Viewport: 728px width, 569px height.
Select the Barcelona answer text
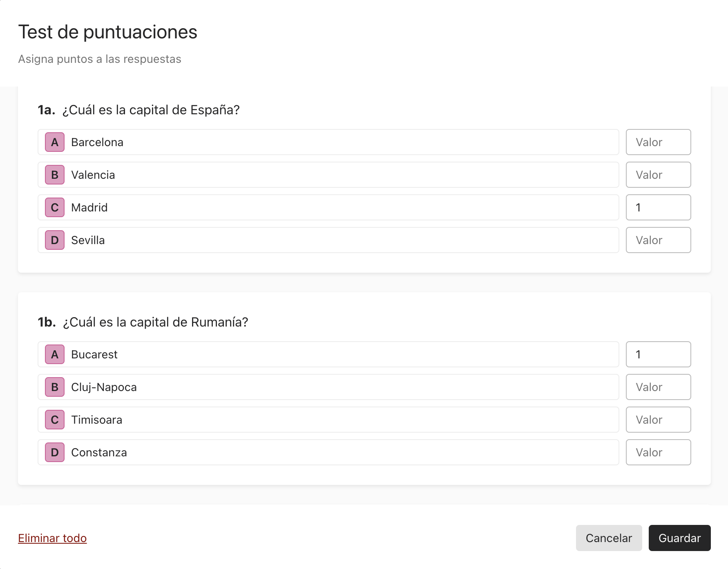[97, 142]
